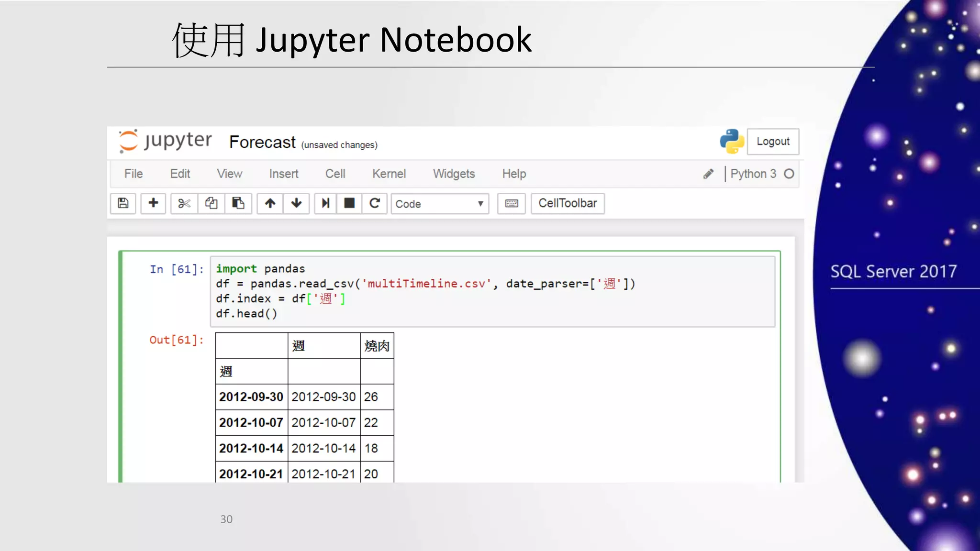
Task: Copy the selected cells icon
Action: point(211,203)
